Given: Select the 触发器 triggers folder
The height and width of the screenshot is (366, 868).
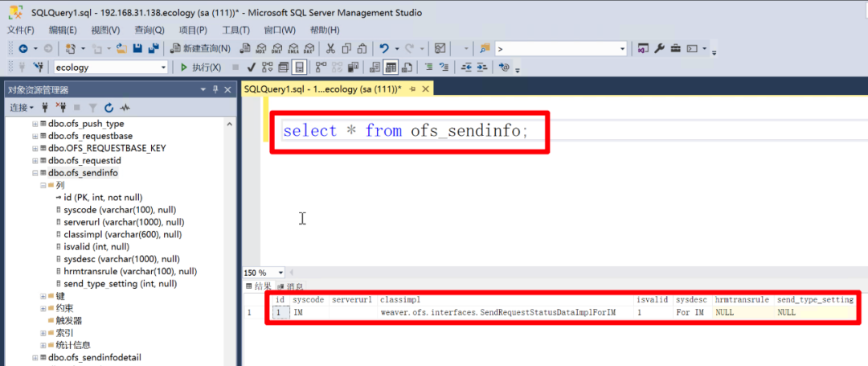Looking at the screenshot, I should pos(69,321).
